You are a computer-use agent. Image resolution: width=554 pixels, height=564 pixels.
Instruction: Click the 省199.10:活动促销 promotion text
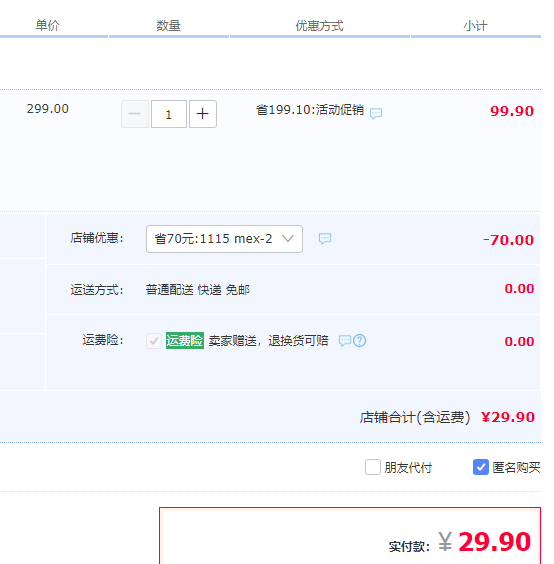(310, 110)
